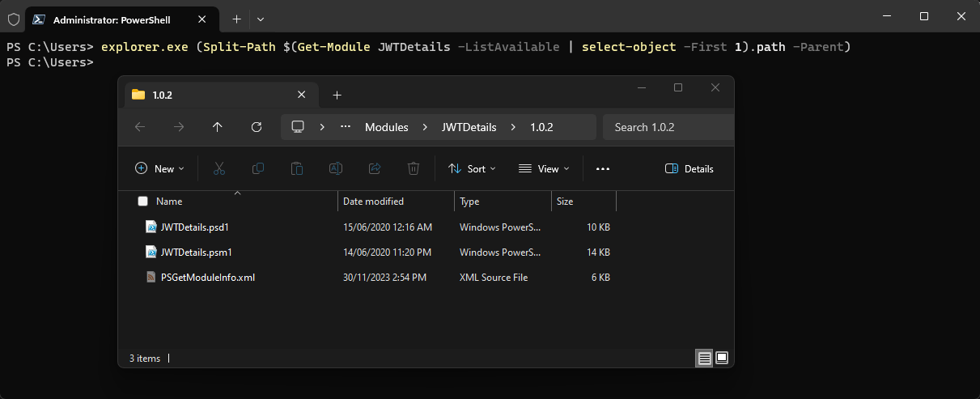This screenshot has height=399, width=980.
Task: Click the XML Source File type cell
Action: [x=494, y=278]
